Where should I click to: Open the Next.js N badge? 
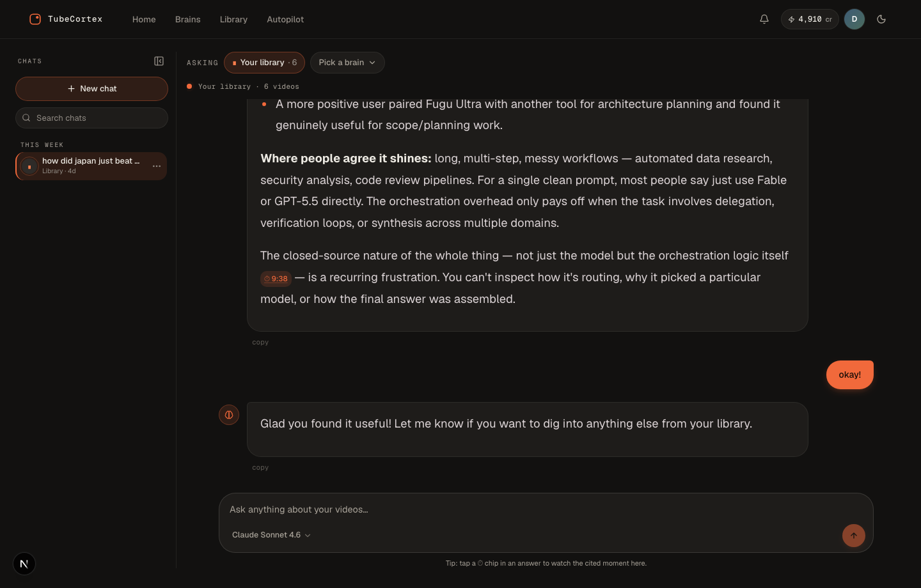pos(24,564)
